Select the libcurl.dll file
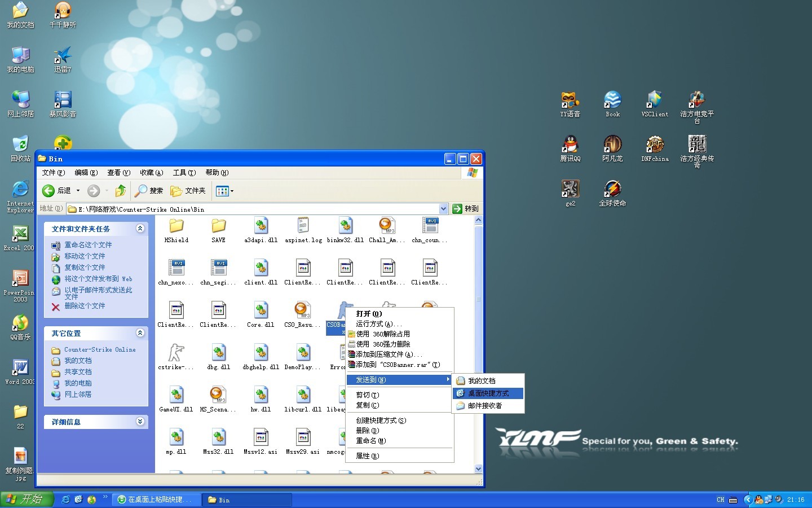812x508 pixels. (x=303, y=400)
